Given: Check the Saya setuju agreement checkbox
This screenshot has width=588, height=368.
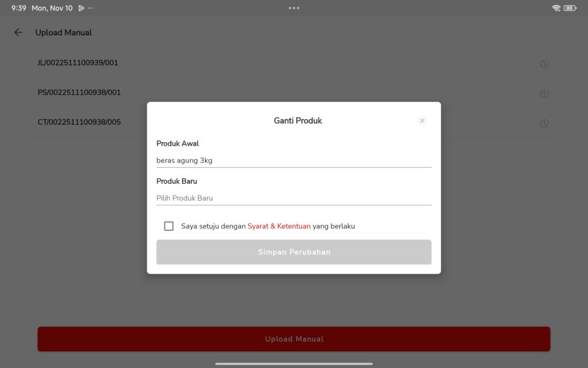Looking at the screenshot, I should [169, 226].
